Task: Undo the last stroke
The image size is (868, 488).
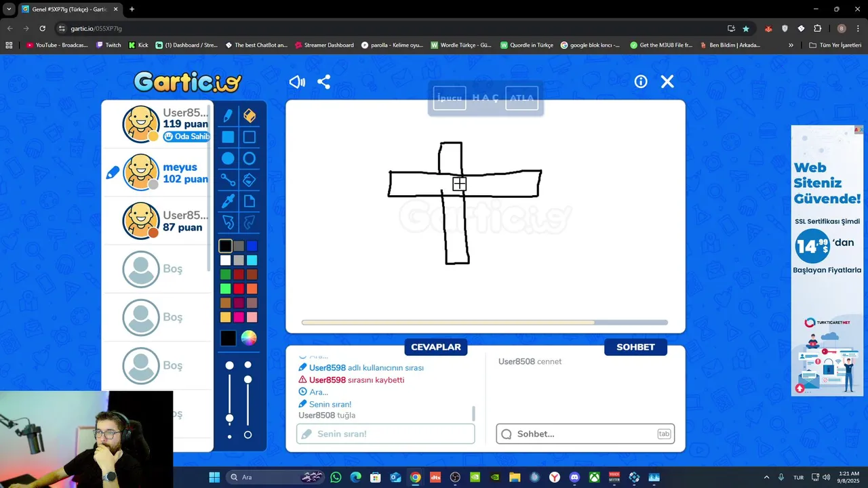Action: (x=228, y=222)
